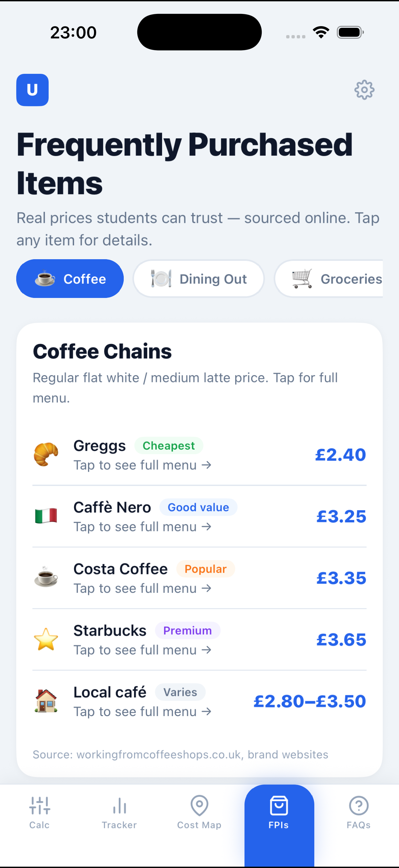Open the FAQs question mark icon
Image resolution: width=399 pixels, height=868 pixels.
[359, 806]
